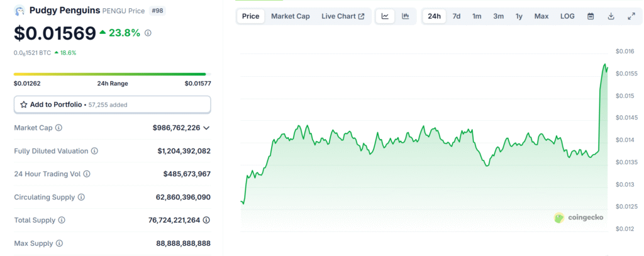Switch to candlestick chart icon

tap(406, 16)
